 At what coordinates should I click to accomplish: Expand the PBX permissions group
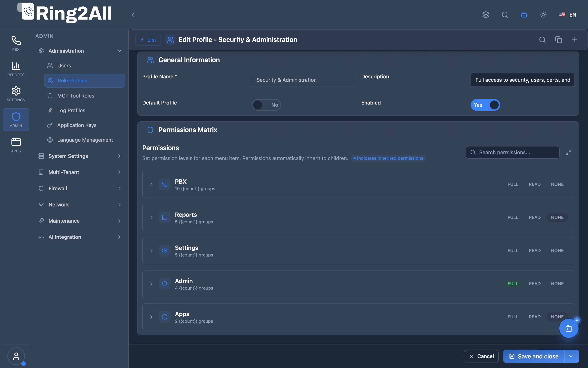click(151, 184)
